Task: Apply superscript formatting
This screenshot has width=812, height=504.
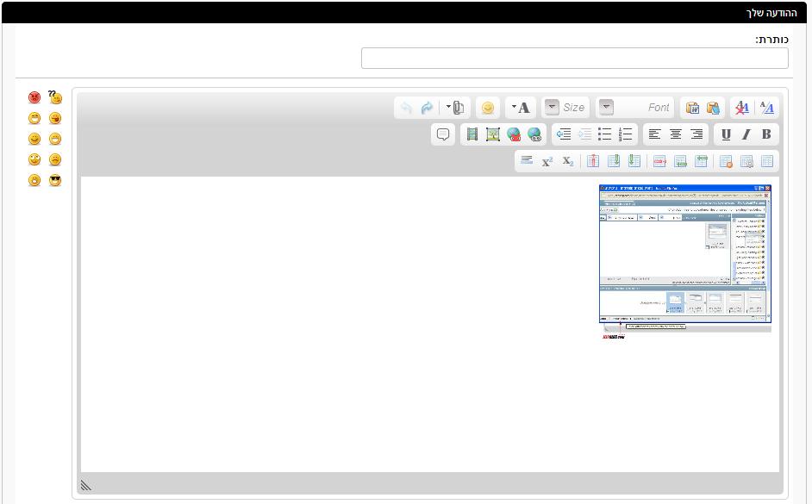Action: [x=547, y=161]
